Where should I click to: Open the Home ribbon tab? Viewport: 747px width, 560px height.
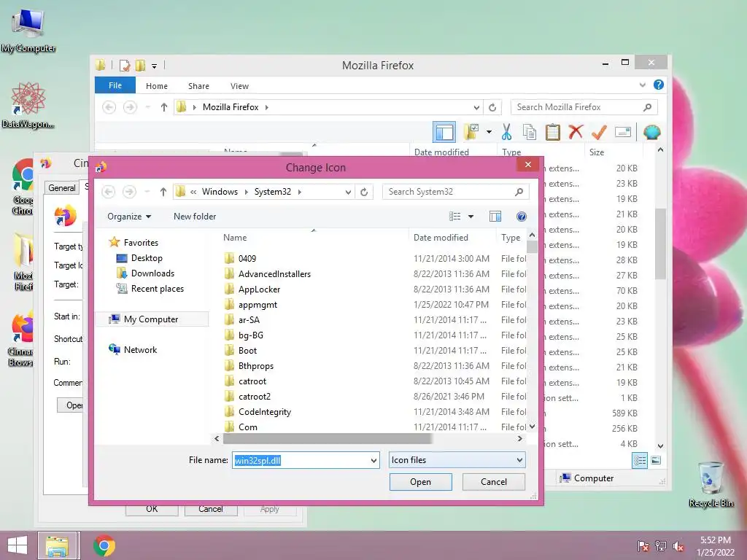tap(157, 86)
